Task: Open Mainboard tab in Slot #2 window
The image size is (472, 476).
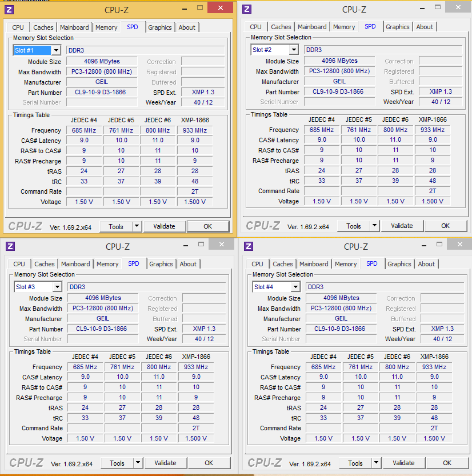Action: coord(312,27)
